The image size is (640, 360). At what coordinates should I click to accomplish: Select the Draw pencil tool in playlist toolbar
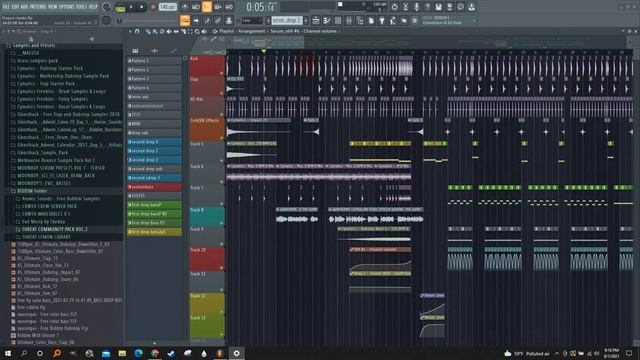click(x=148, y=31)
